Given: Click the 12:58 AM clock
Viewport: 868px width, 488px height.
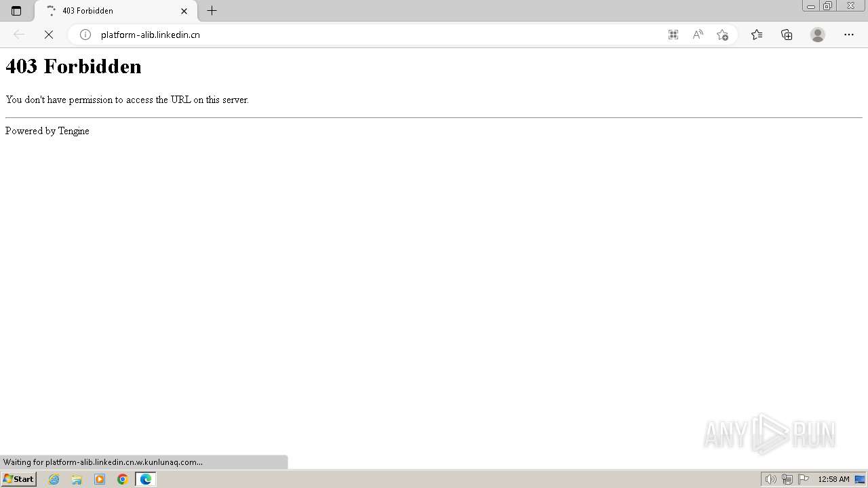Looking at the screenshot, I should (833, 479).
